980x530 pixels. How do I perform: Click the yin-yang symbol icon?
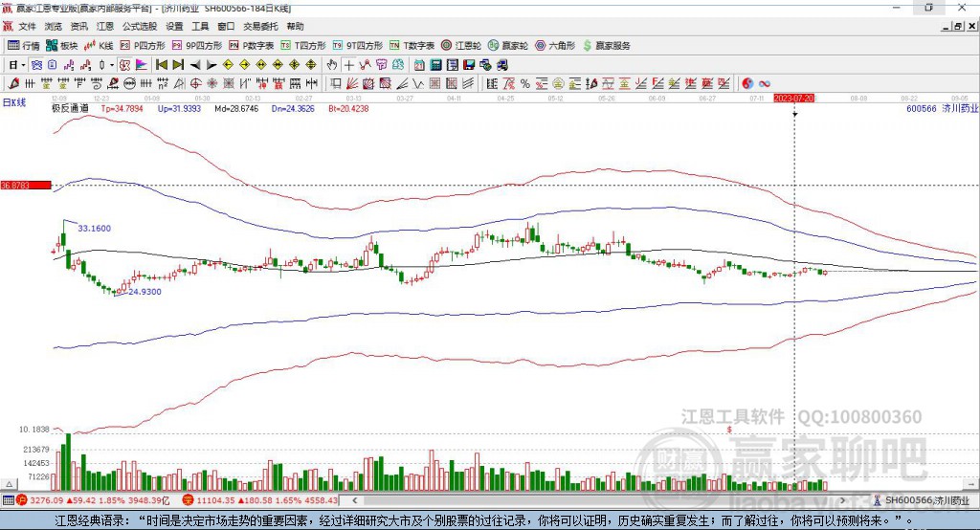point(747,84)
